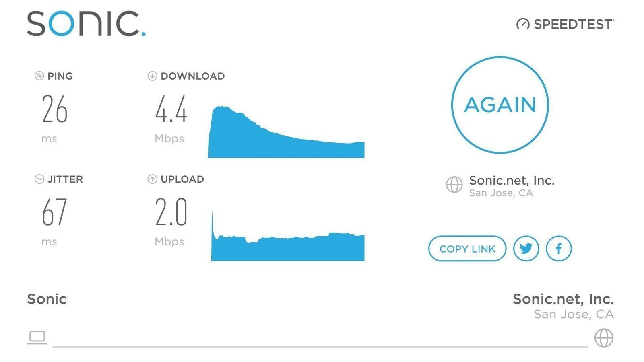Click the DOWNLOAD arrow icon
Viewport: 644px width, 362px height.
tap(152, 76)
